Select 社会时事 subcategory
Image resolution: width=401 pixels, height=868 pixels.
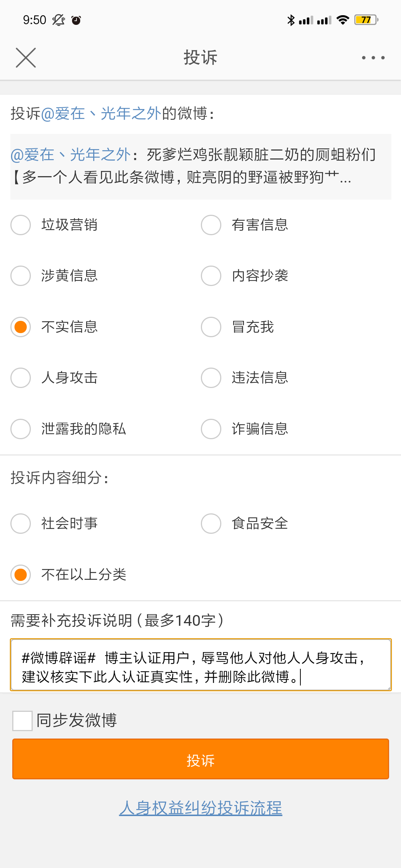pyautogui.click(x=21, y=523)
